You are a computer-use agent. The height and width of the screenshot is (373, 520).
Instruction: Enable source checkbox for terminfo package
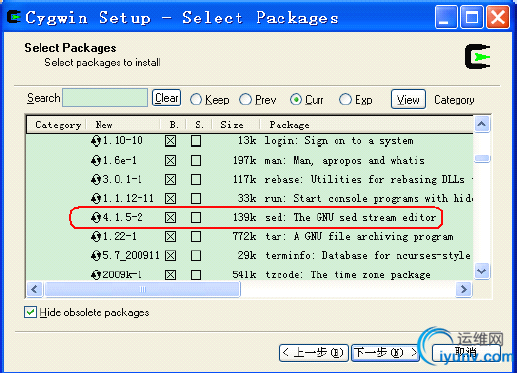[196, 256]
